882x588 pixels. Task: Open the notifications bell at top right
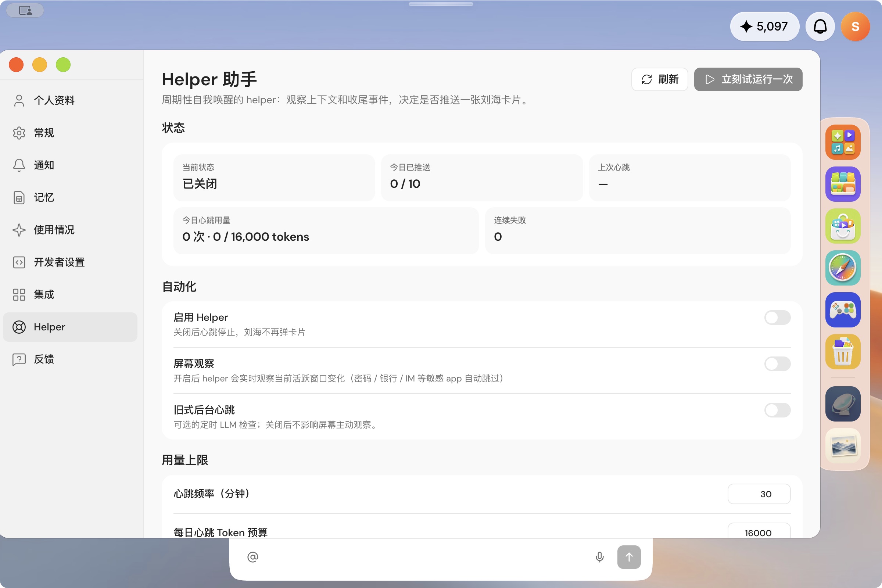click(820, 26)
